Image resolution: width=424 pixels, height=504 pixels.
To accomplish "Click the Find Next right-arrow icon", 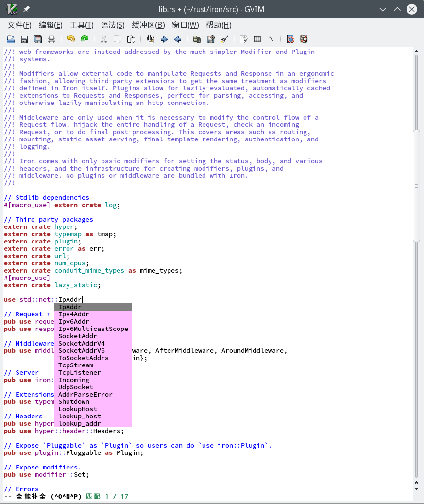I will [164, 39].
